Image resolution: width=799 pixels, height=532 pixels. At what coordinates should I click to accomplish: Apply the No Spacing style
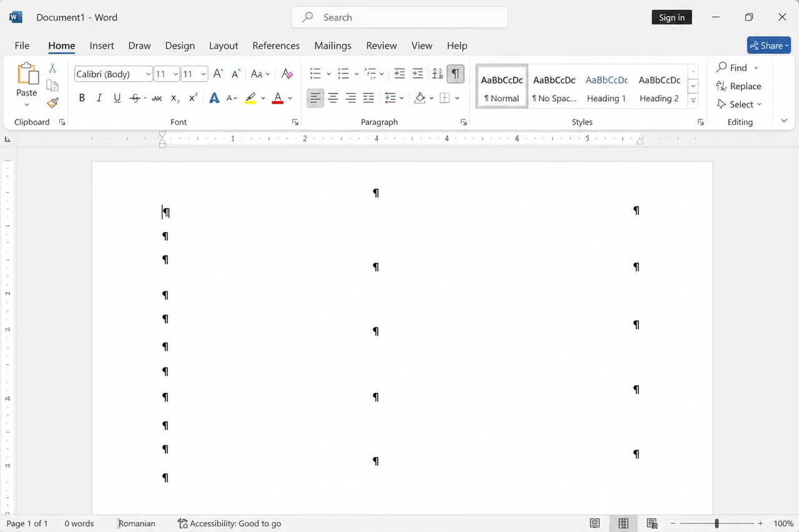(554, 86)
